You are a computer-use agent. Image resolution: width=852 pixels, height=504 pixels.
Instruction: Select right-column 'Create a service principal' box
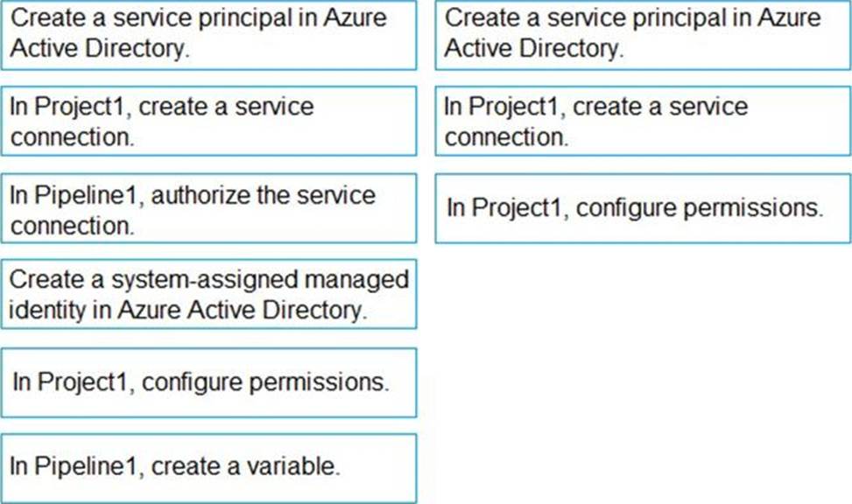pyautogui.click(x=643, y=35)
